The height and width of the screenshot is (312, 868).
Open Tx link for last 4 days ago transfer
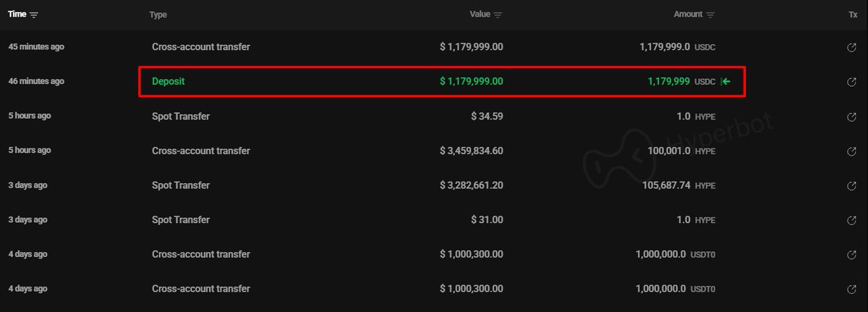click(x=851, y=289)
